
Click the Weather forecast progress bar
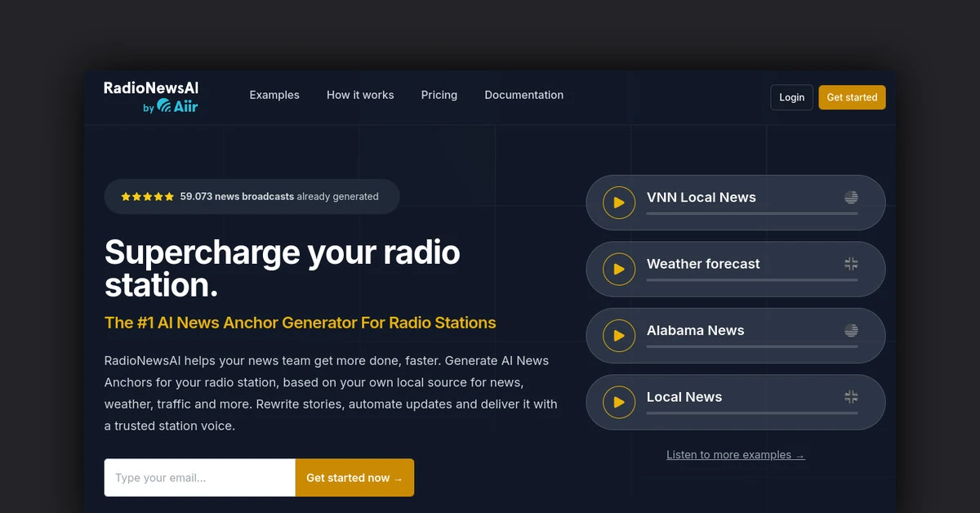tap(751, 282)
